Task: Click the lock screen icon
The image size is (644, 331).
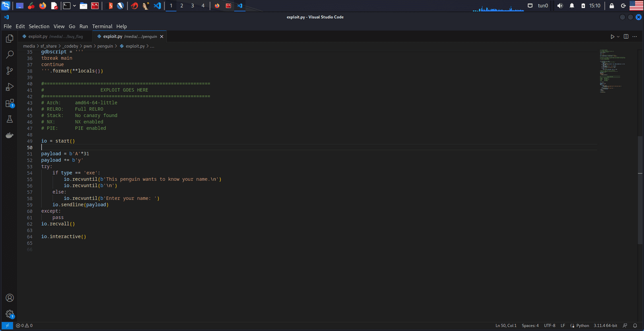Action: click(612, 6)
